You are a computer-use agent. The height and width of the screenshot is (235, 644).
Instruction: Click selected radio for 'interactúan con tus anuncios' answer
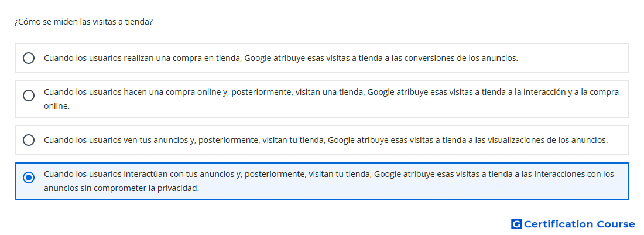pyautogui.click(x=29, y=178)
